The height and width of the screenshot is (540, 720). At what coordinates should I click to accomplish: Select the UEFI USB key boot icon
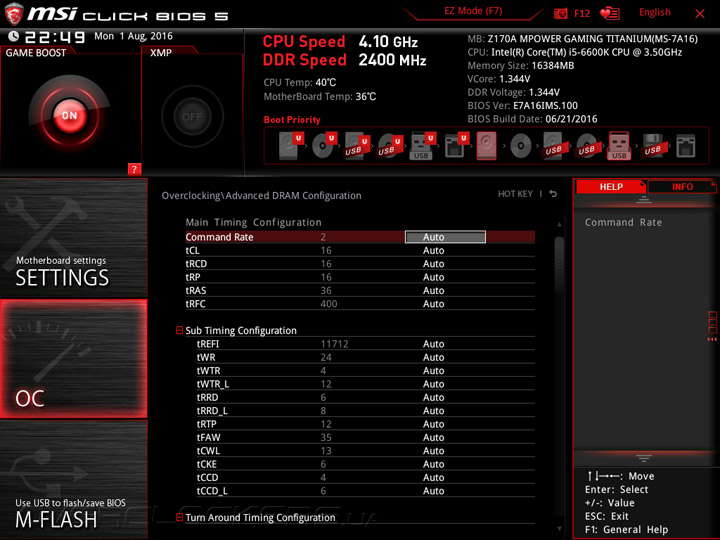[x=422, y=146]
